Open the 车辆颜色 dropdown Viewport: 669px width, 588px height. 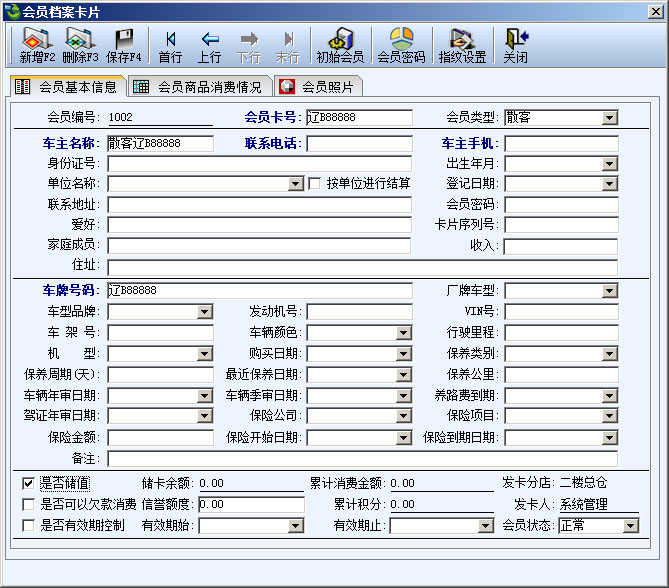coord(403,333)
